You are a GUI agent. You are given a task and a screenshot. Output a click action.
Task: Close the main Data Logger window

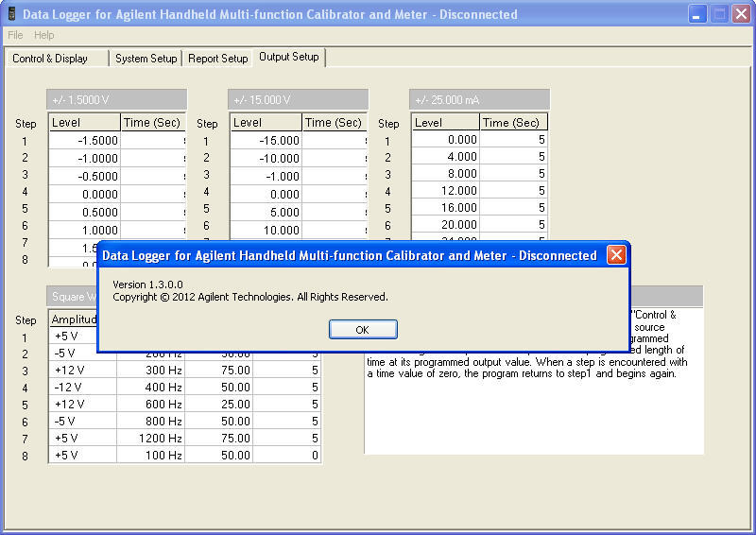(x=741, y=14)
